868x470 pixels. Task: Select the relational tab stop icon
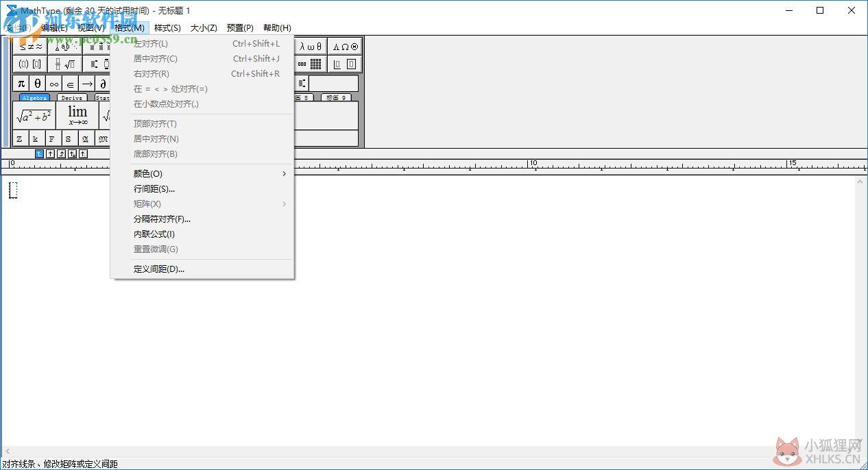pyautogui.click(x=72, y=154)
